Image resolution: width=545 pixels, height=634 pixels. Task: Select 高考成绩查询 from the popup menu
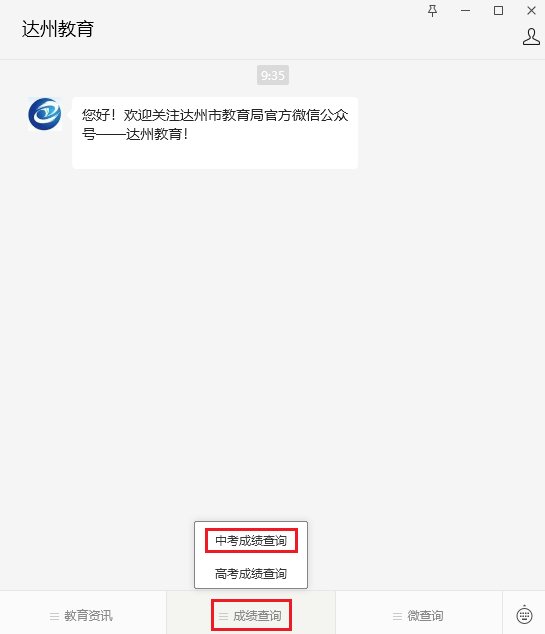click(251, 573)
